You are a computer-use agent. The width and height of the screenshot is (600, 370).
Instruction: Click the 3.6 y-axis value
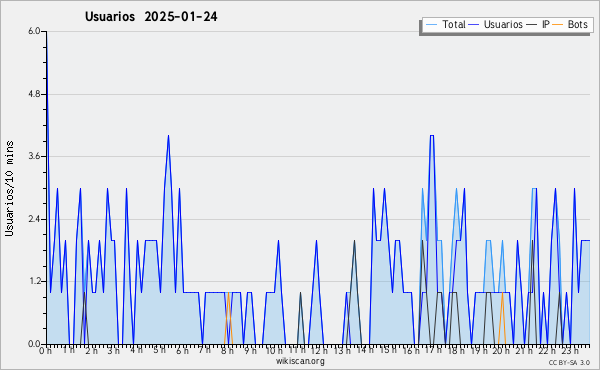[x=34, y=156]
